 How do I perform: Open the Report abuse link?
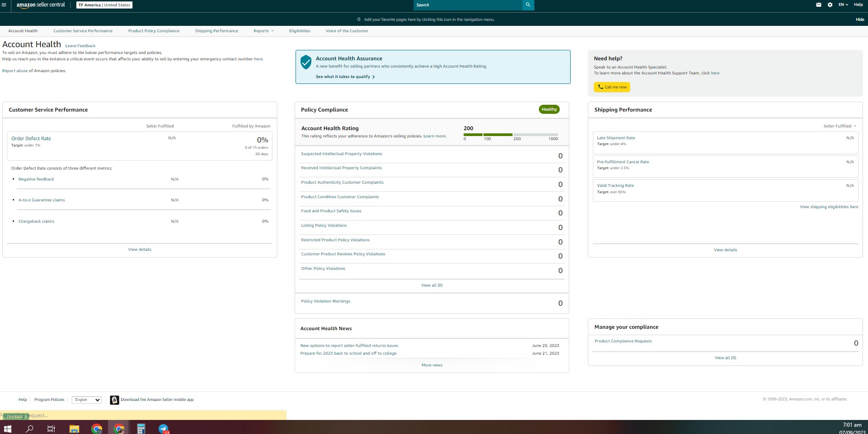click(x=15, y=71)
